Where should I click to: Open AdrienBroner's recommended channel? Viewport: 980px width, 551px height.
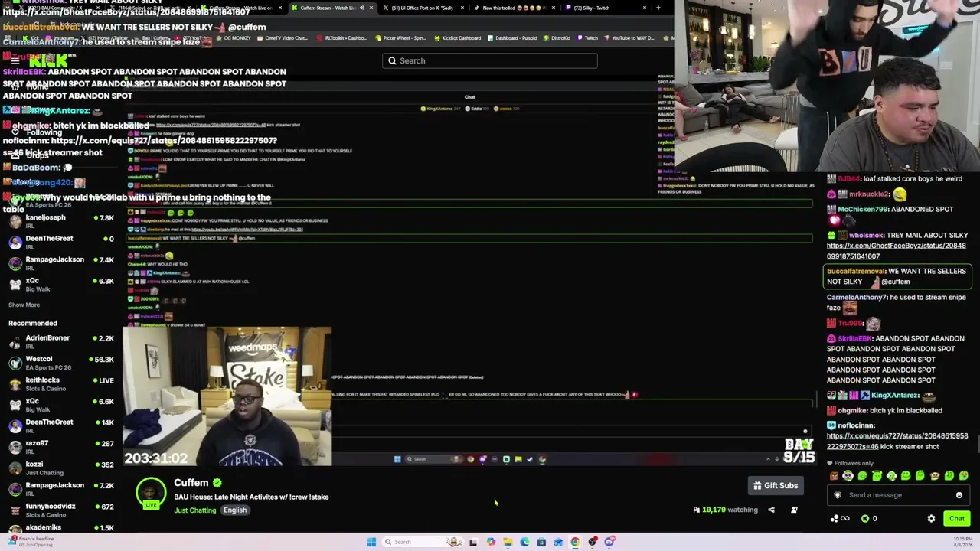pyautogui.click(x=61, y=342)
